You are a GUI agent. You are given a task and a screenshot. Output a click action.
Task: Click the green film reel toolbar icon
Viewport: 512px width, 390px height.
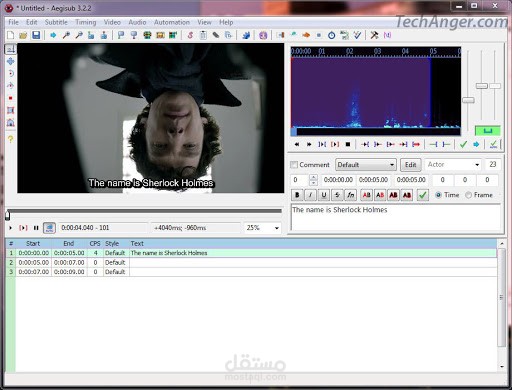pyautogui.click(x=147, y=35)
